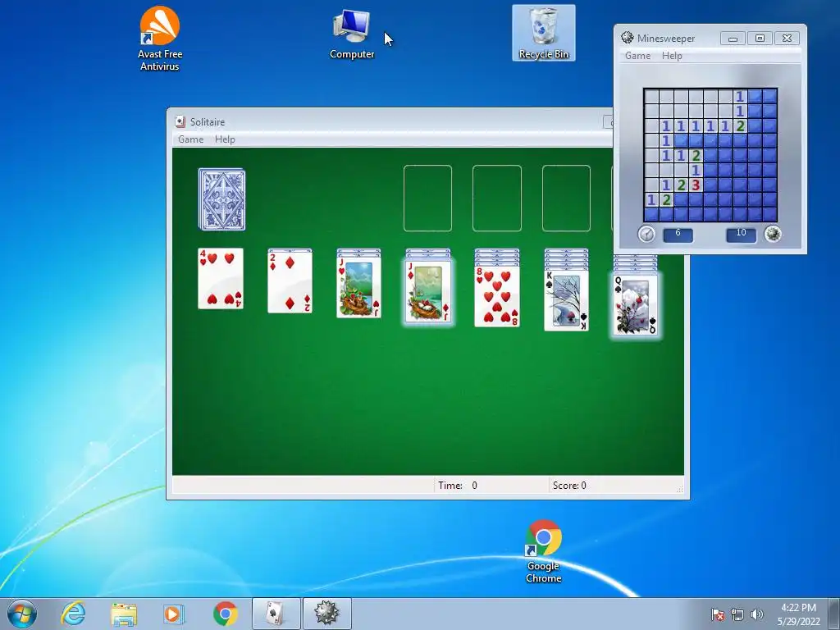
Task: Open the Help menu in Minesweeper
Action: (x=672, y=56)
